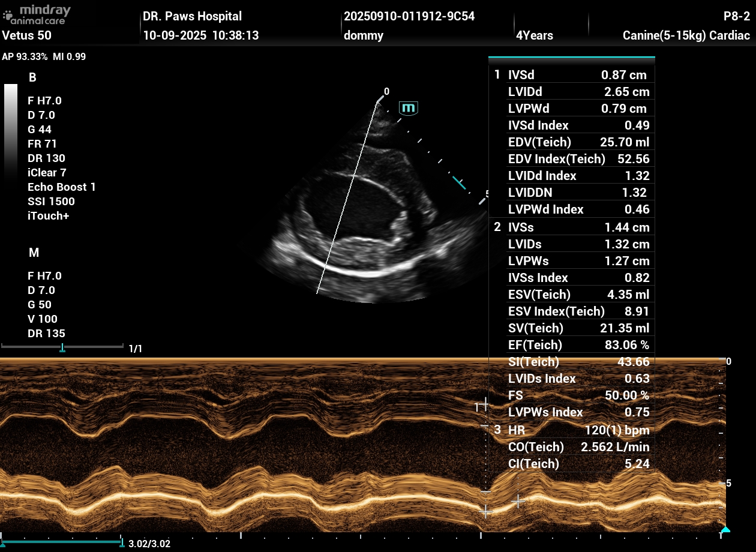Image resolution: width=756 pixels, height=552 pixels.
Task: Select the teal focus position marker
Action: (459, 182)
